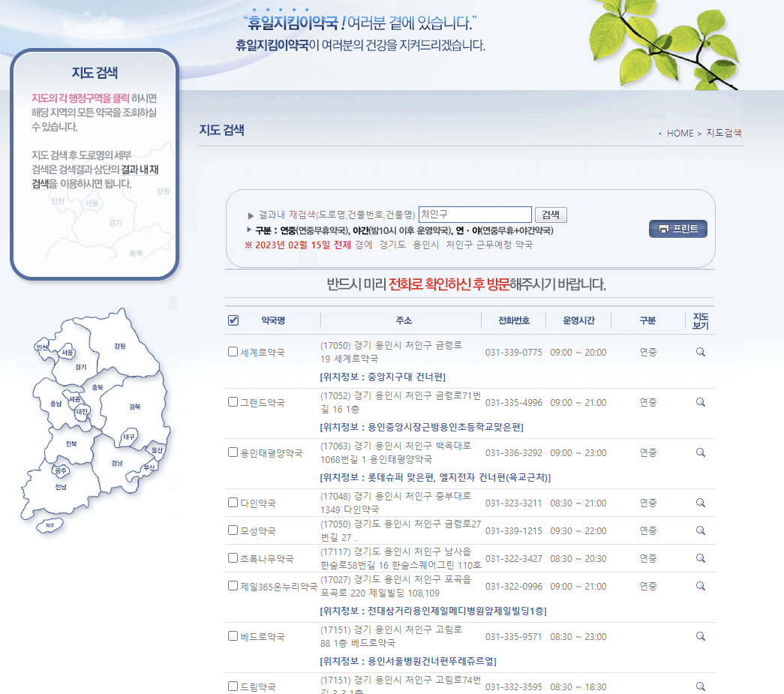Click the 제일365온누리약국 pharmacy name
Viewport: 784px width, 694px height.
click(x=279, y=587)
